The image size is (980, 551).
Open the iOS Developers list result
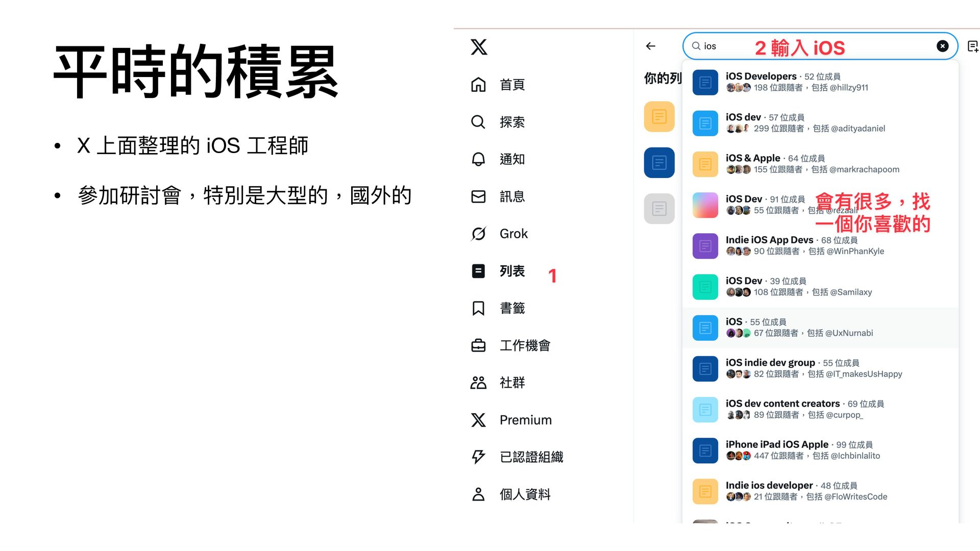click(x=820, y=83)
